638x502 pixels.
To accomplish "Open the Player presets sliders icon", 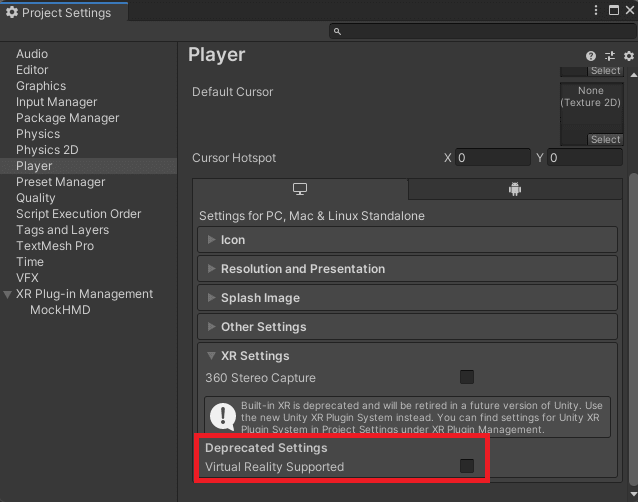I will [610, 56].
